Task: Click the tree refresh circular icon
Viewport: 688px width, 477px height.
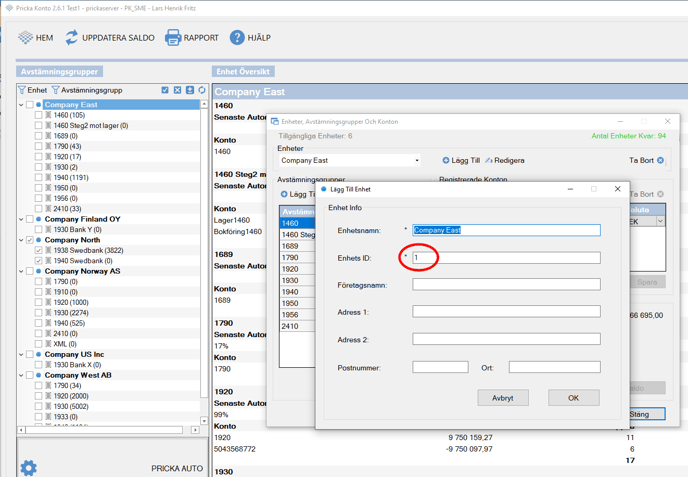Action: coord(202,90)
